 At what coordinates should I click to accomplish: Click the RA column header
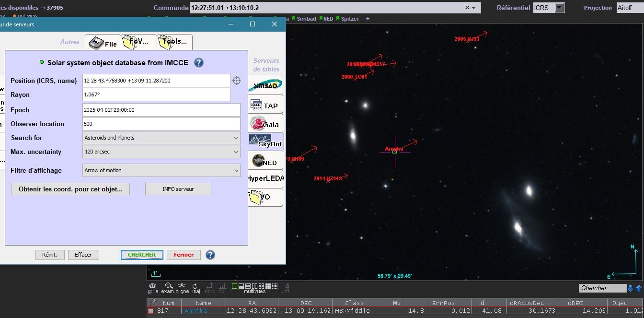[x=252, y=303]
